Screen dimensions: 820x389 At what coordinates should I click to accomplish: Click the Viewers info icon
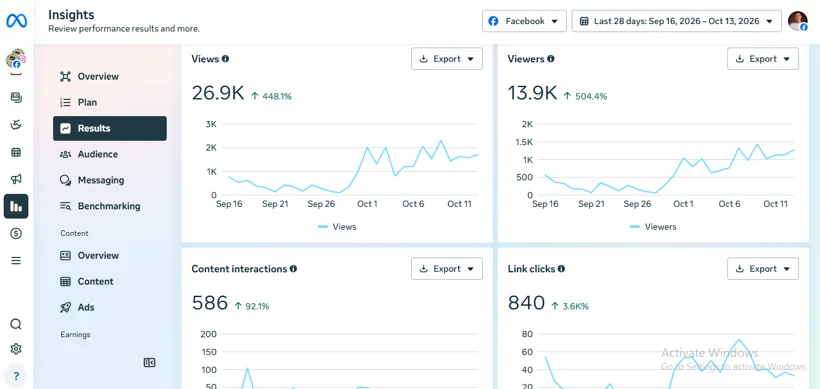pos(551,59)
